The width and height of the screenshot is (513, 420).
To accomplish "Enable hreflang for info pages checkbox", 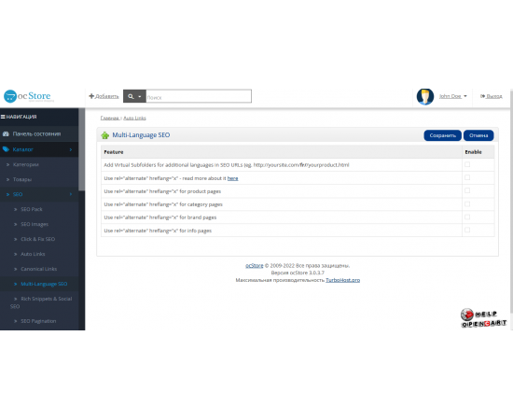I will pyautogui.click(x=467, y=231).
